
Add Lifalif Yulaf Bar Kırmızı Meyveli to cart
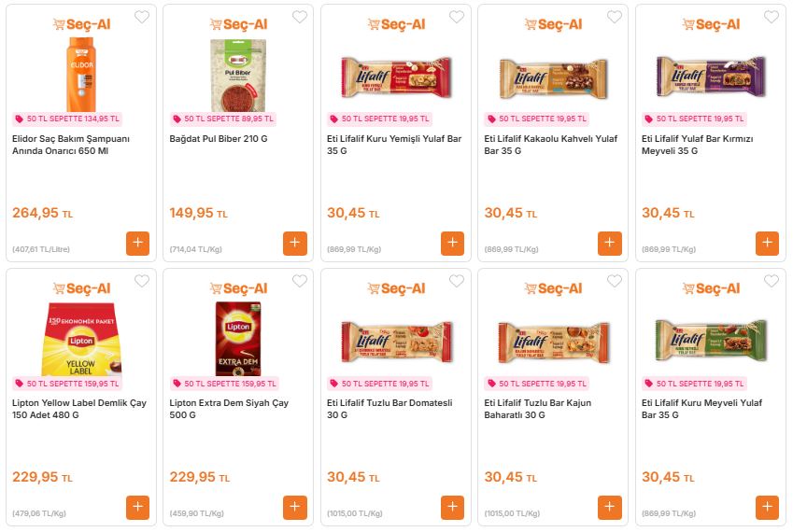[x=768, y=243]
